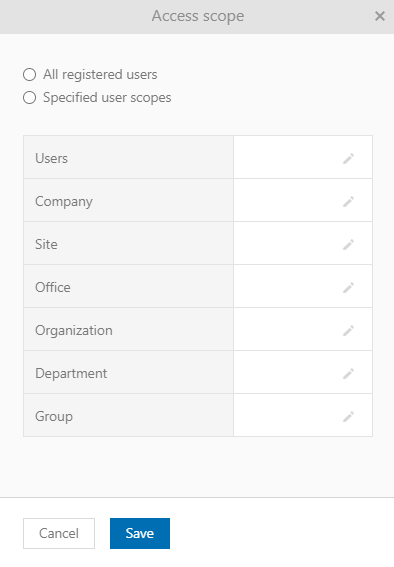Select the Company row label
394x567 pixels.
(64, 201)
